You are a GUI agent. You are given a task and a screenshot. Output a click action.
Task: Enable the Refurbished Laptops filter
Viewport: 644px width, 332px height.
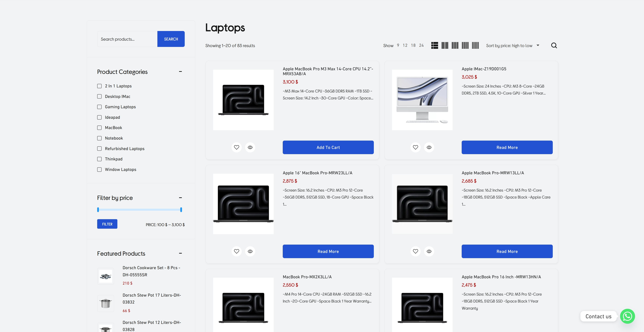click(x=100, y=149)
